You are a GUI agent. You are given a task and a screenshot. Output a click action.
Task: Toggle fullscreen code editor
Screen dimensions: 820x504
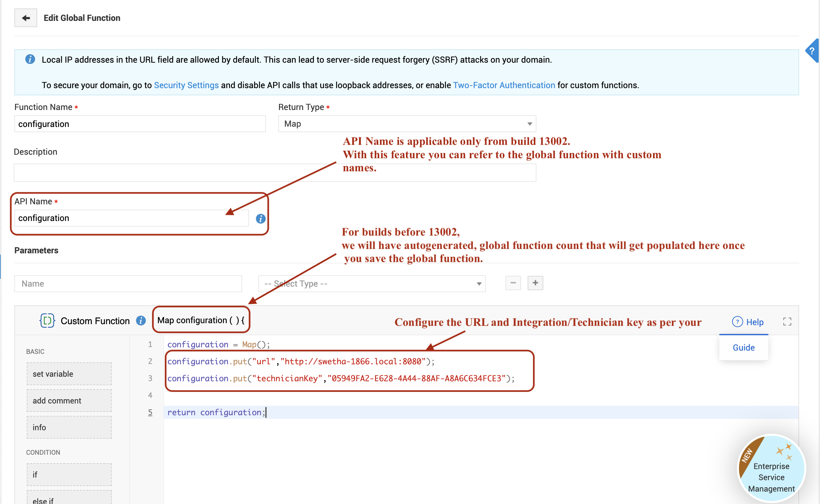[787, 322]
